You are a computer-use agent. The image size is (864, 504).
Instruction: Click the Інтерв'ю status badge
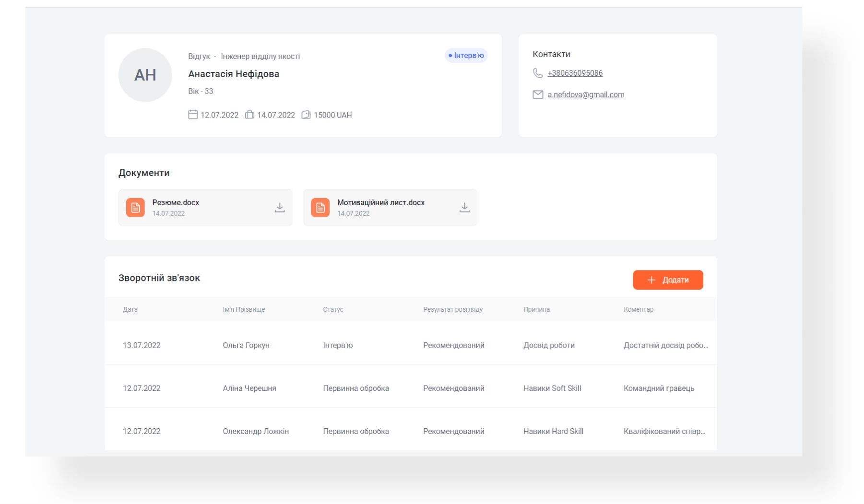[x=466, y=56]
